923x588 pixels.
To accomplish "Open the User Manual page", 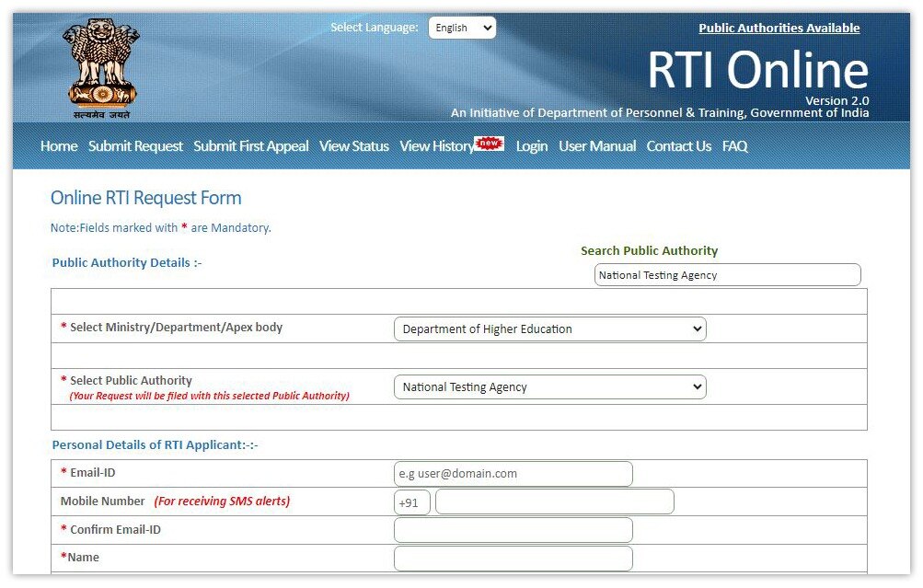I will click(596, 146).
